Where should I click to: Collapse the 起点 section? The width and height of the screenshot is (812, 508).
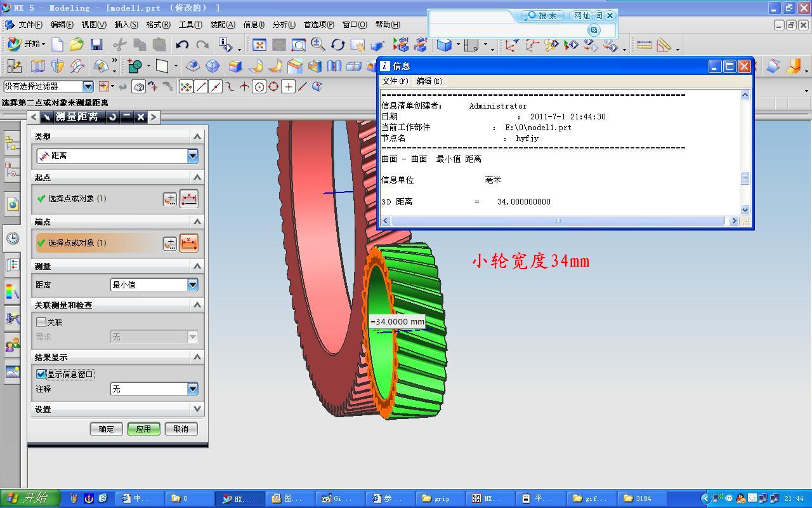(x=197, y=177)
